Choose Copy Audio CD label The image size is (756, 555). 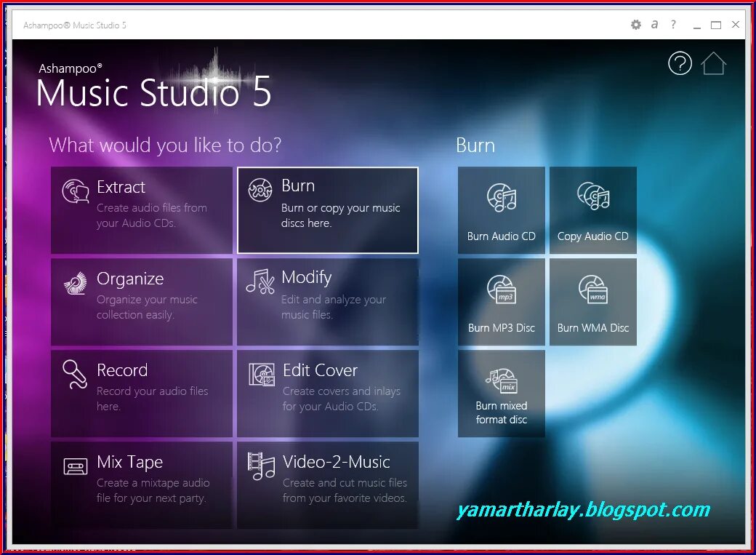[x=593, y=236]
